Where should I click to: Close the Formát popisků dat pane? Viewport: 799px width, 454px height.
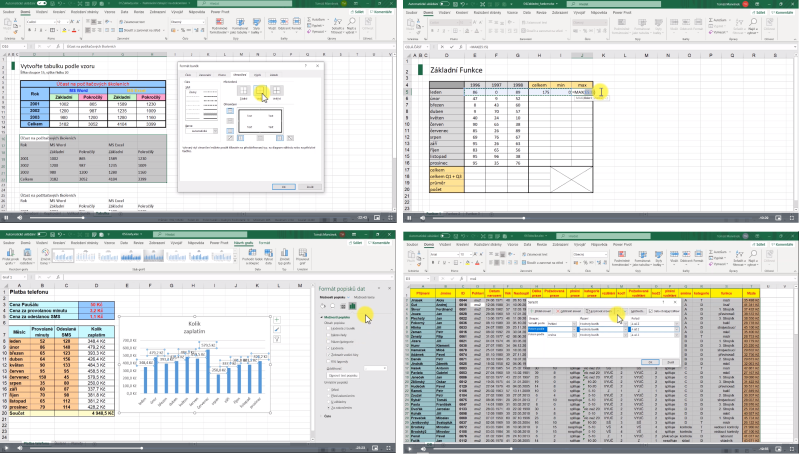(x=389, y=288)
